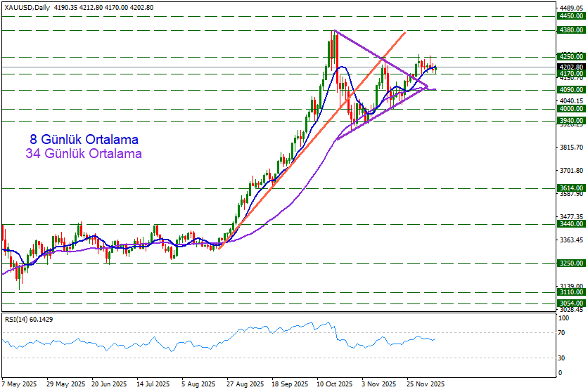Select the 3940.00 price level tag
This screenshot has width=588, height=392.
[x=570, y=121]
